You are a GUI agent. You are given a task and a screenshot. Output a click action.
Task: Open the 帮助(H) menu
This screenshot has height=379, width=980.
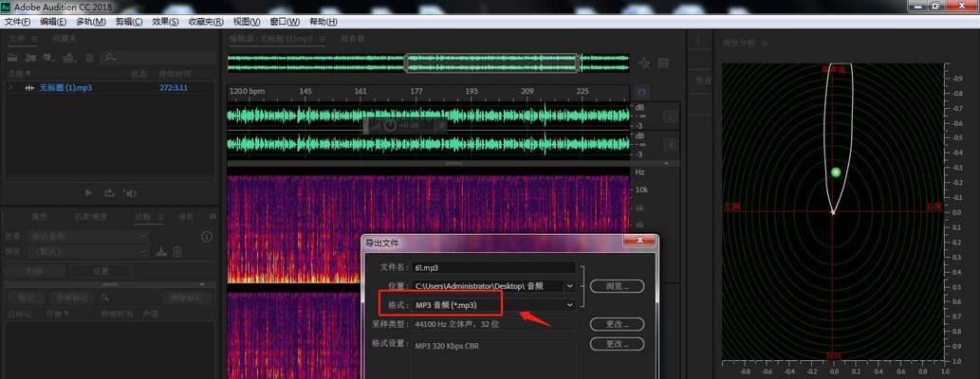[324, 21]
